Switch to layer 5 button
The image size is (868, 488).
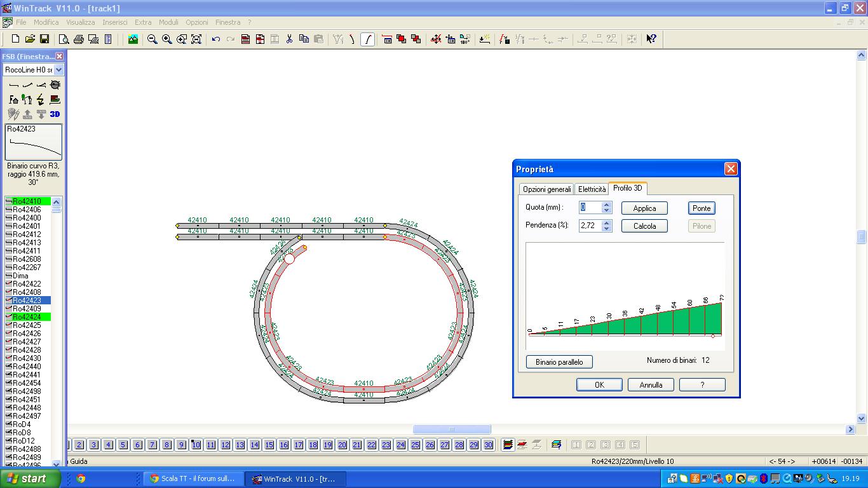coord(123,445)
